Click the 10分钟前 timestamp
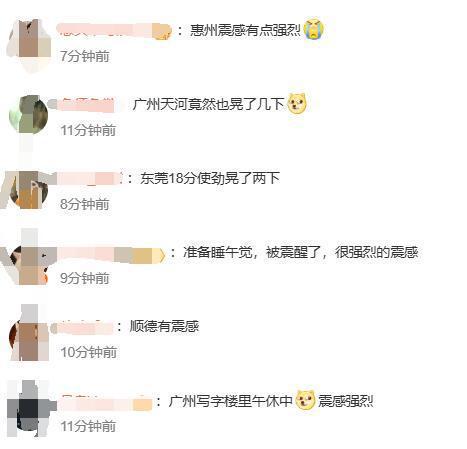This screenshot has height=449, width=467. click(x=88, y=352)
